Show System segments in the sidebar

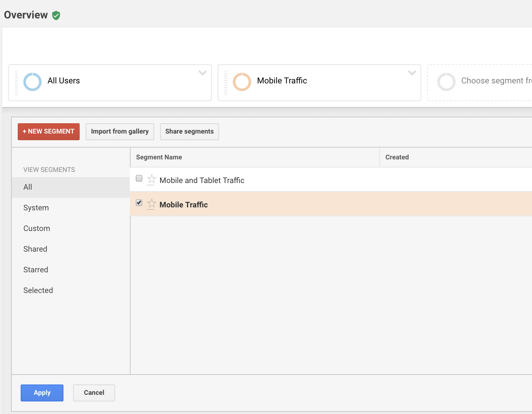36,208
